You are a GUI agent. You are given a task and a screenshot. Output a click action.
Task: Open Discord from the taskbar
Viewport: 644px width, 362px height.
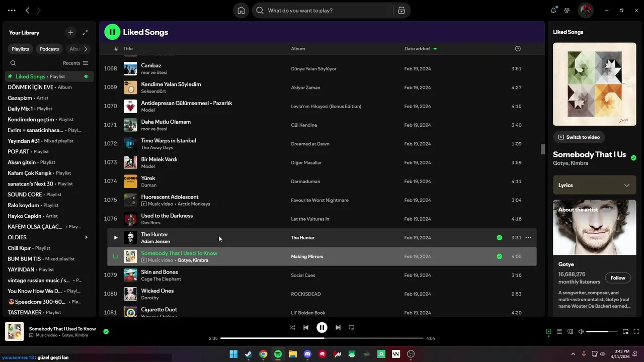(x=307, y=354)
